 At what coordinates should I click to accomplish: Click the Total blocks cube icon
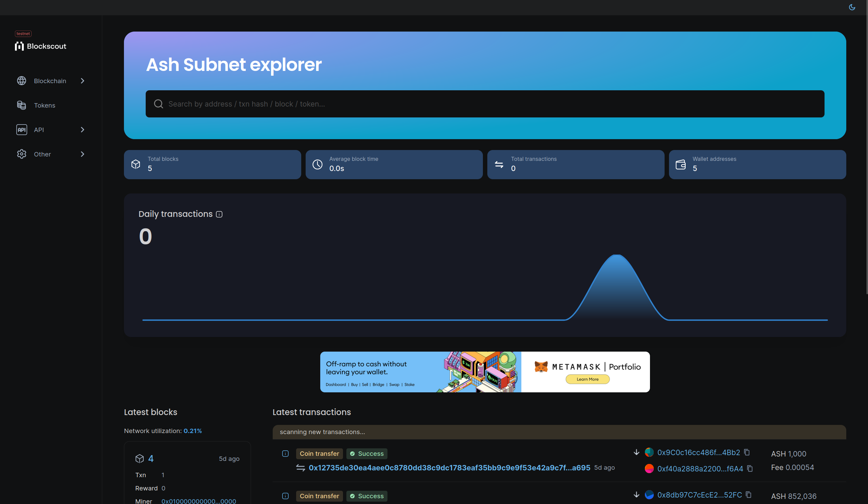point(136,164)
